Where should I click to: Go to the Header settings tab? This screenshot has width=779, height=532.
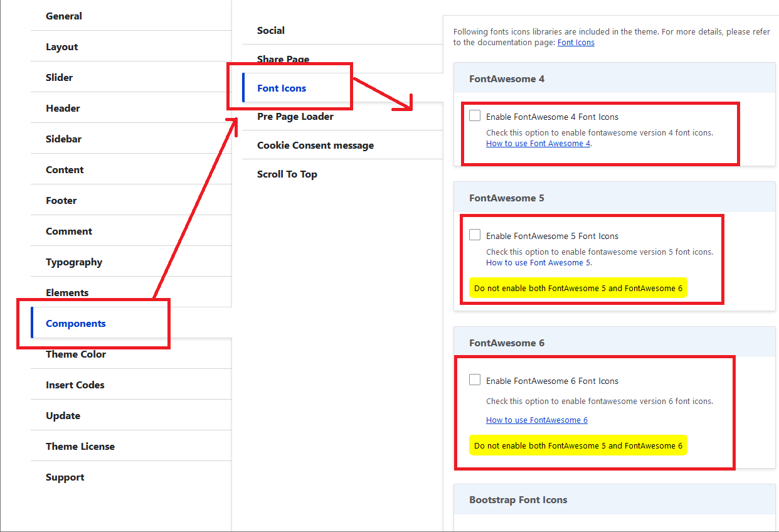coord(63,109)
